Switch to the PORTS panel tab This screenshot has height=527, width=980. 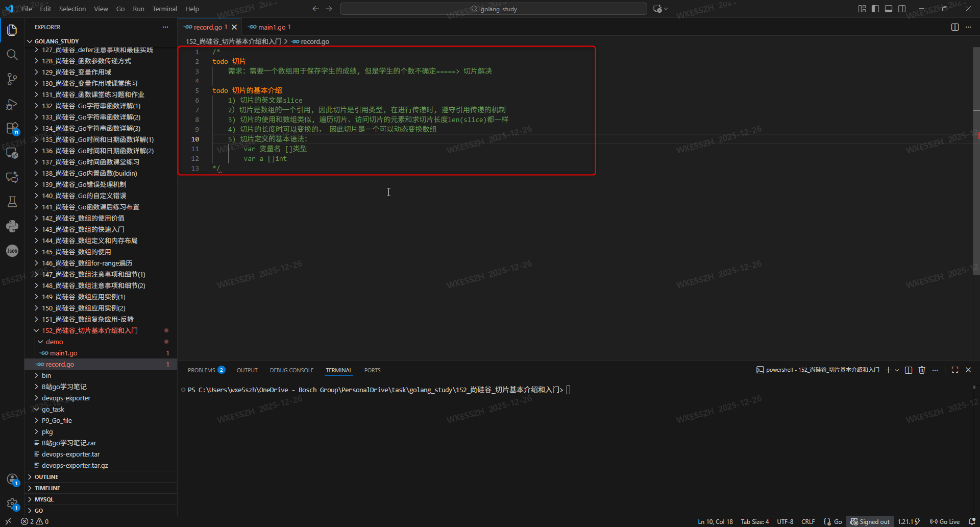(x=372, y=370)
